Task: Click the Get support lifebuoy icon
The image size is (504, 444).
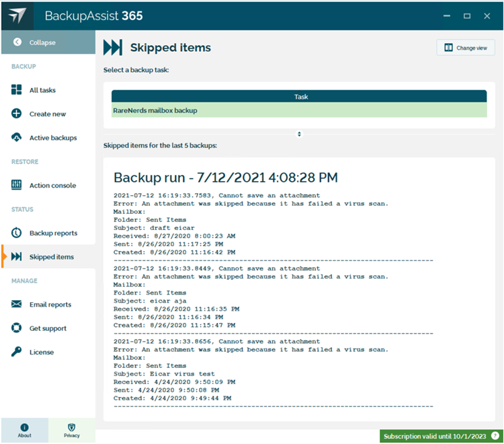Action: (x=16, y=328)
